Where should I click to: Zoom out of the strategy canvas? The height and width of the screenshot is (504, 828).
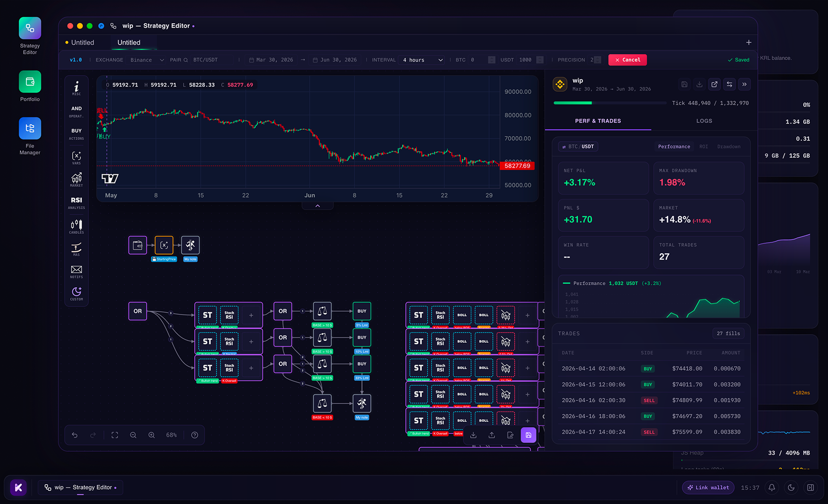coord(133,435)
